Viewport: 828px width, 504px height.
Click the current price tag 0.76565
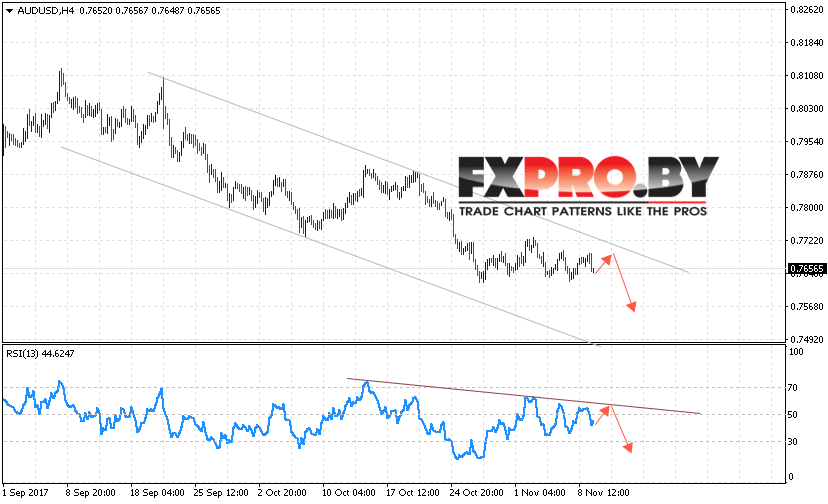pos(806,269)
